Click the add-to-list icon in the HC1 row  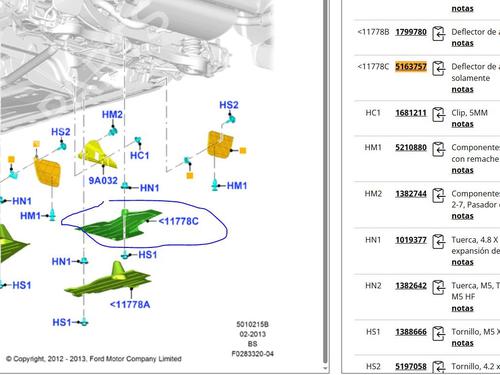pyautogui.click(x=439, y=115)
